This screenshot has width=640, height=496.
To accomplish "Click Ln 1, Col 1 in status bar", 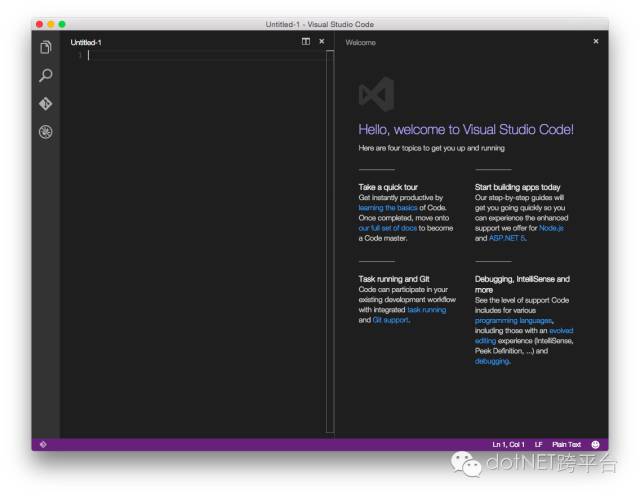I will click(508, 445).
